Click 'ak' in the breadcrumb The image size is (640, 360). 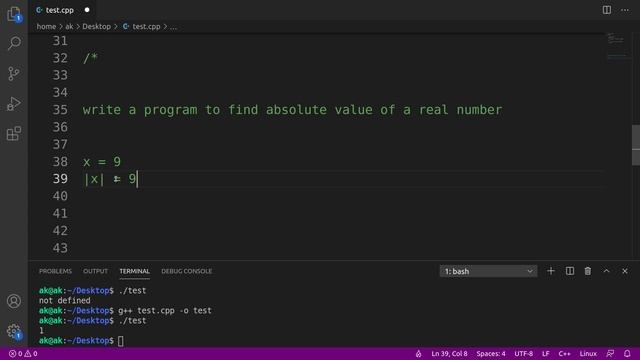click(69, 27)
